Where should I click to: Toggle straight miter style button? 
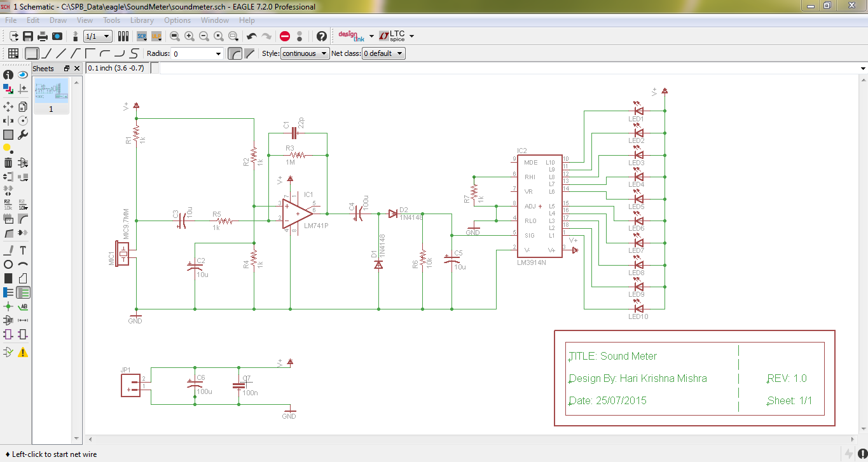pyautogui.click(x=249, y=53)
